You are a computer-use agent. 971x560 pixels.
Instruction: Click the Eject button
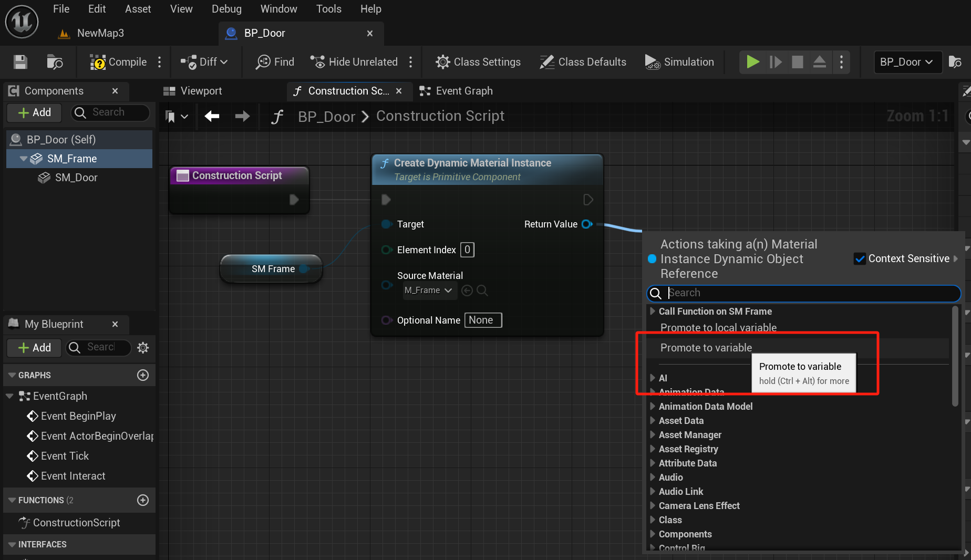coord(820,62)
